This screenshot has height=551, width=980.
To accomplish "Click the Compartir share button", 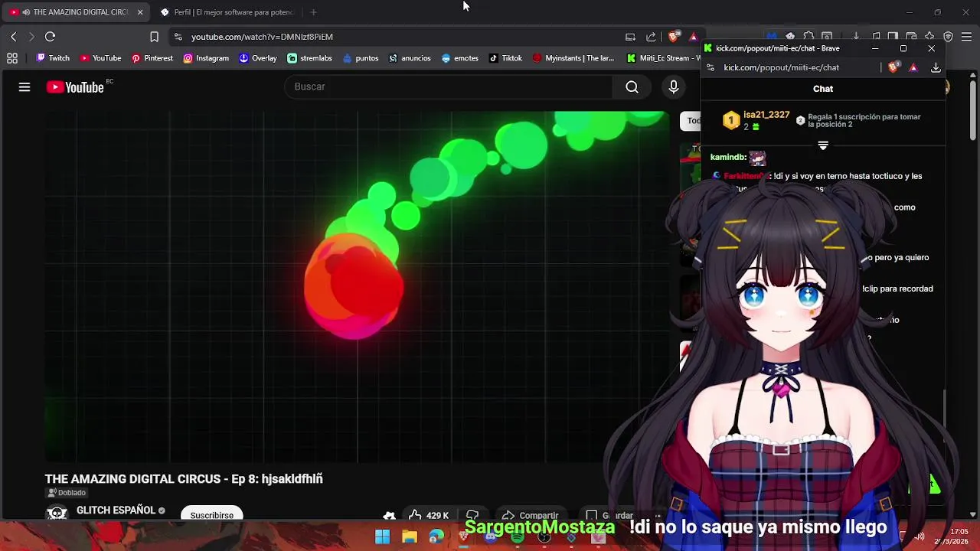I will tap(530, 515).
